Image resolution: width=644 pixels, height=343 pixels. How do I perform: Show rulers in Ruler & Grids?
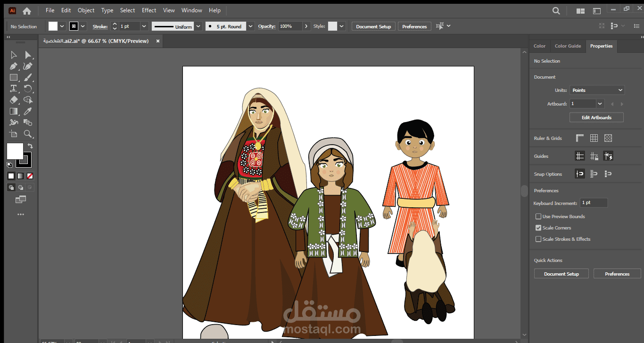tap(580, 138)
